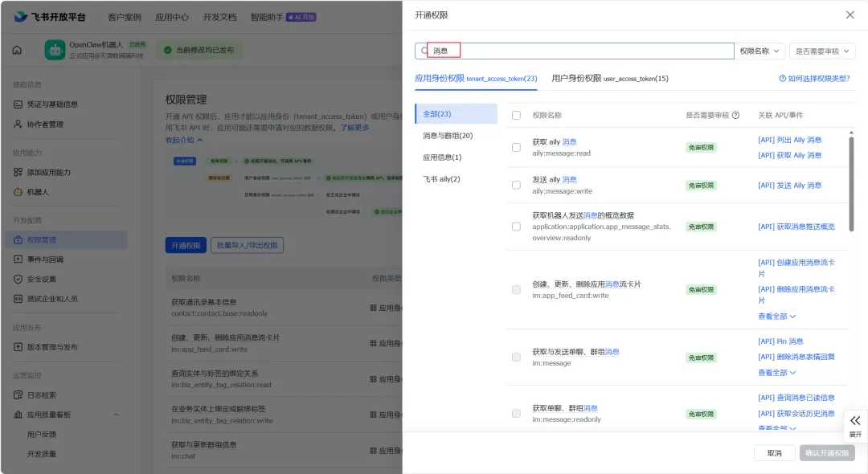Switch to the 用户身份权限 tab
The height and width of the screenshot is (474, 868).
(x=610, y=78)
